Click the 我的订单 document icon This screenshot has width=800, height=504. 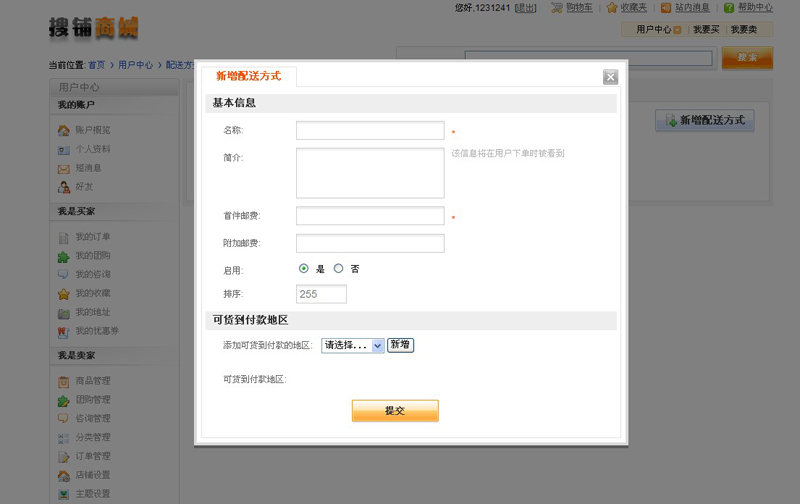[63, 238]
